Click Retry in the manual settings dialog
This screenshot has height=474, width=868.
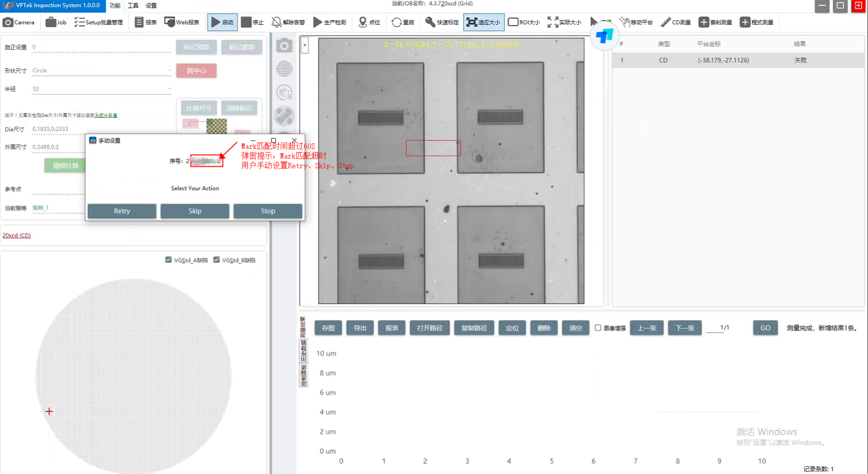(122, 211)
